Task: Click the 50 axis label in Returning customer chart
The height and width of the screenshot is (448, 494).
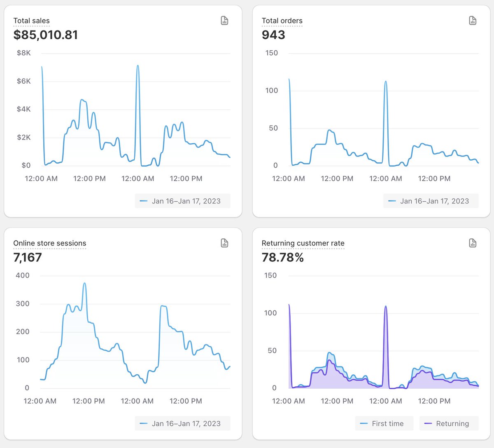Action: pos(272,350)
